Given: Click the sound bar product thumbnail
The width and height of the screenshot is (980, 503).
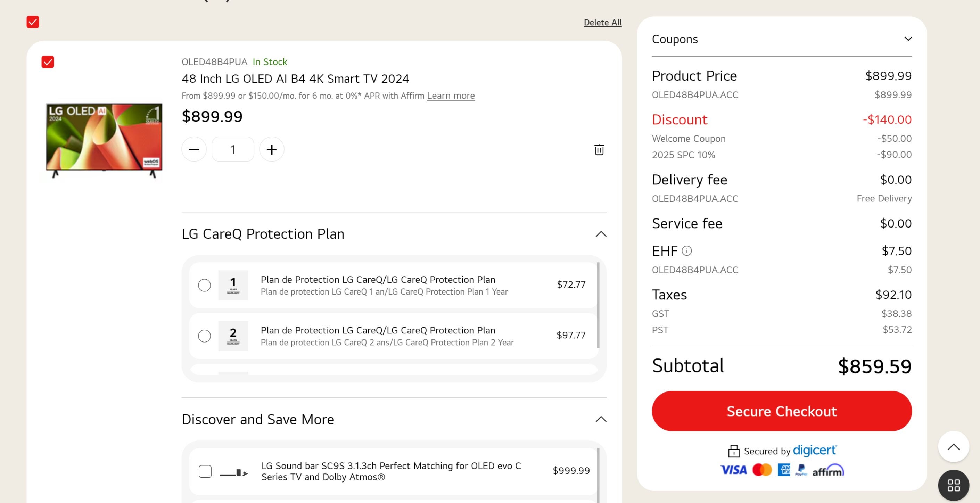Looking at the screenshot, I should [233, 472].
